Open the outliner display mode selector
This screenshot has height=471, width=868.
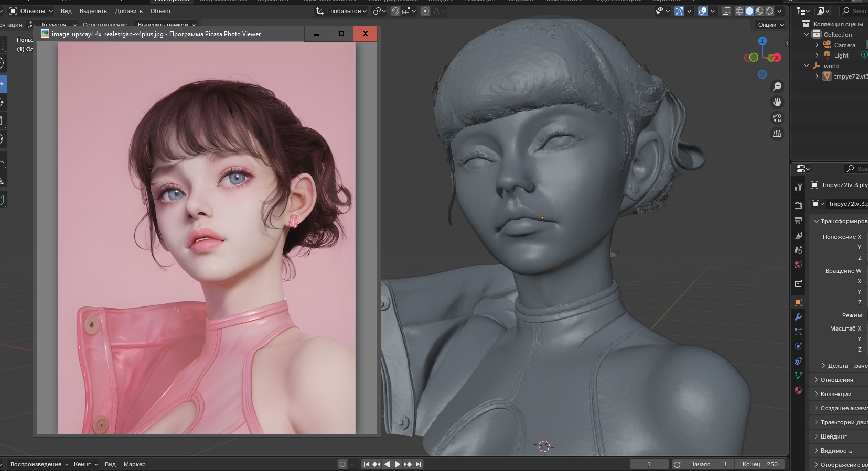823,11
